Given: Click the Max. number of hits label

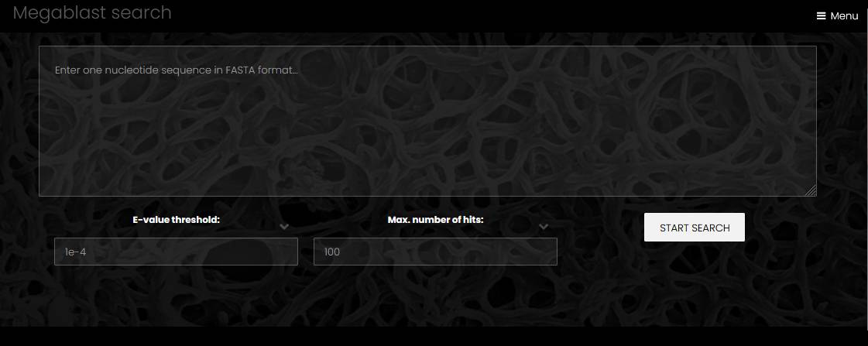Looking at the screenshot, I should click(435, 220).
